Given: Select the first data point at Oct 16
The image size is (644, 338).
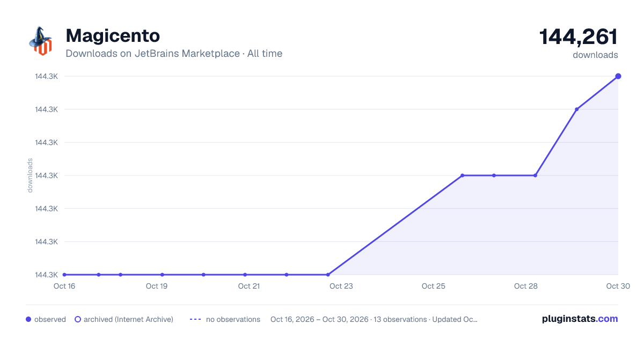Looking at the screenshot, I should 64,275.
